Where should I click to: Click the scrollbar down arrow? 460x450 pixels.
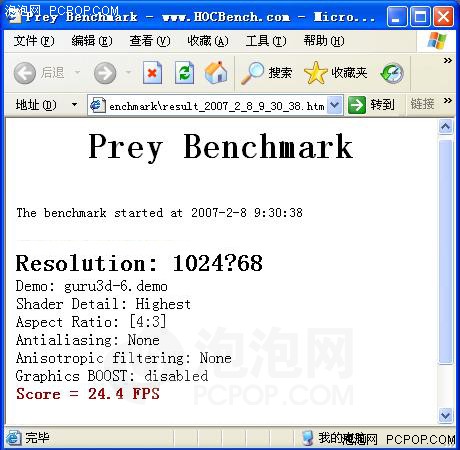(446, 415)
